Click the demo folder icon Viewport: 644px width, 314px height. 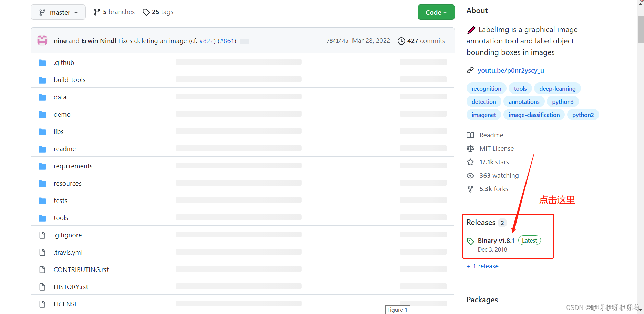pos(42,114)
